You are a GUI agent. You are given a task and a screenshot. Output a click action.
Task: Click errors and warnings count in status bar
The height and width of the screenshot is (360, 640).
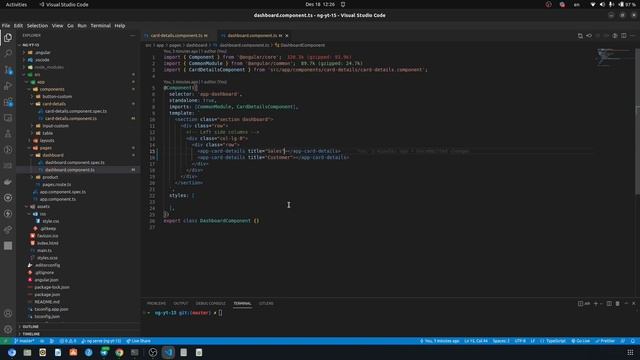click(68, 341)
